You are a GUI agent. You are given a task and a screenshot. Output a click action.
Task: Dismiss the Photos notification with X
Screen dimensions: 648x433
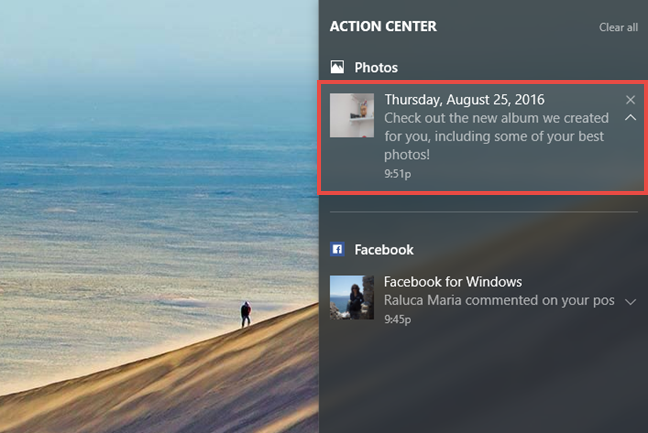coord(630,100)
